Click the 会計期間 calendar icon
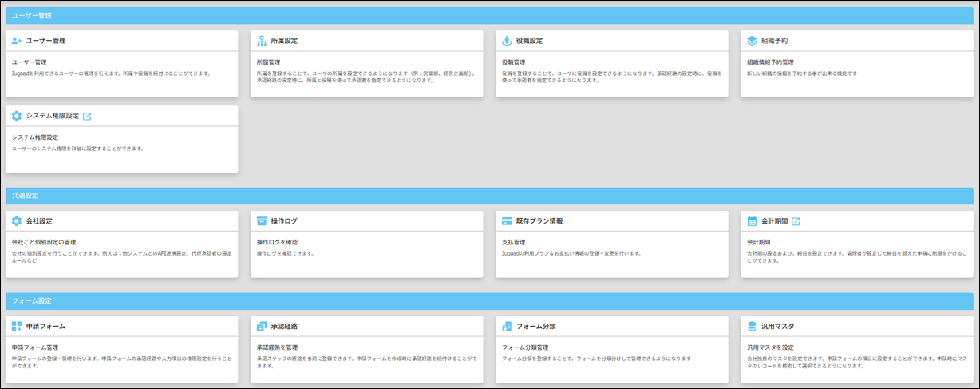Image resolution: width=980 pixels, height=389 pixels. [752, 221]
